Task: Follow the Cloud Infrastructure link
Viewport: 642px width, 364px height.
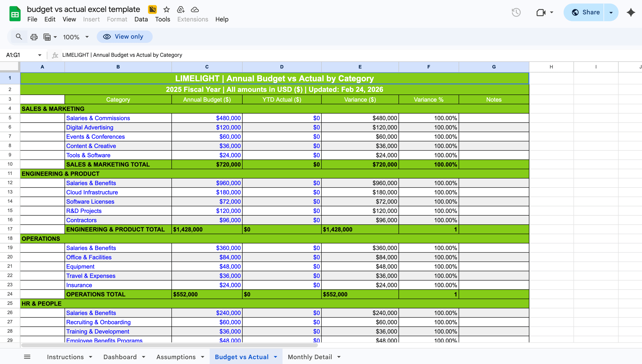Action: [92, 192]
